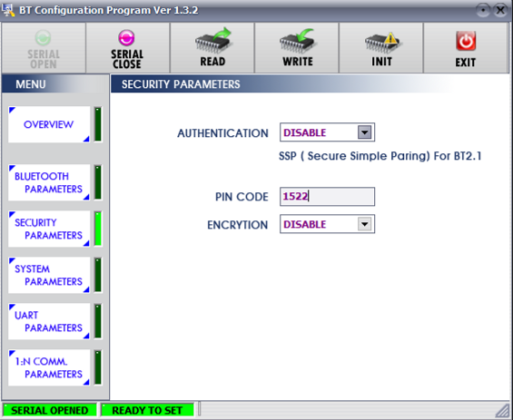513x420 pixels.
Task: Click the dark indicator beside 1:N COMM. PARAMETERS
Action: 98,367
